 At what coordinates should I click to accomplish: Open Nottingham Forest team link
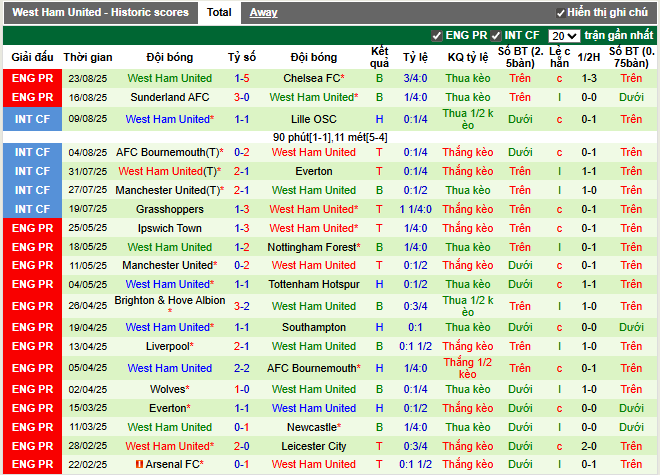(x=312, y=247)
